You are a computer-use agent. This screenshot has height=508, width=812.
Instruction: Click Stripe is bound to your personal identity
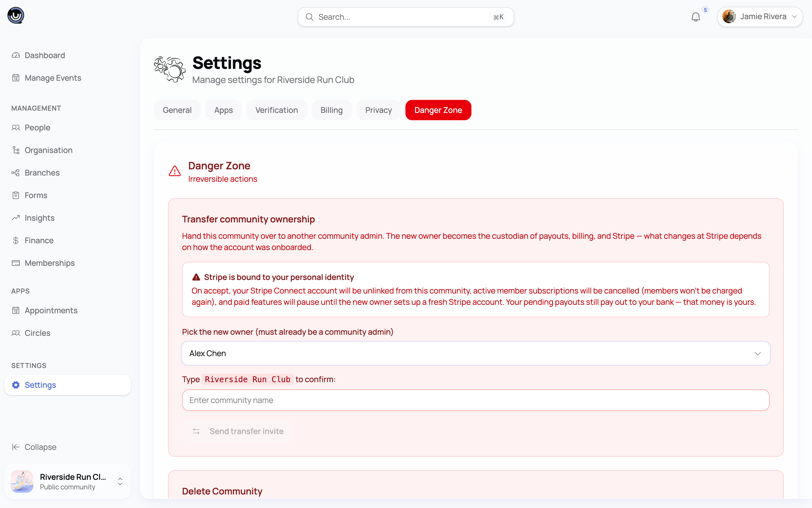279,277
